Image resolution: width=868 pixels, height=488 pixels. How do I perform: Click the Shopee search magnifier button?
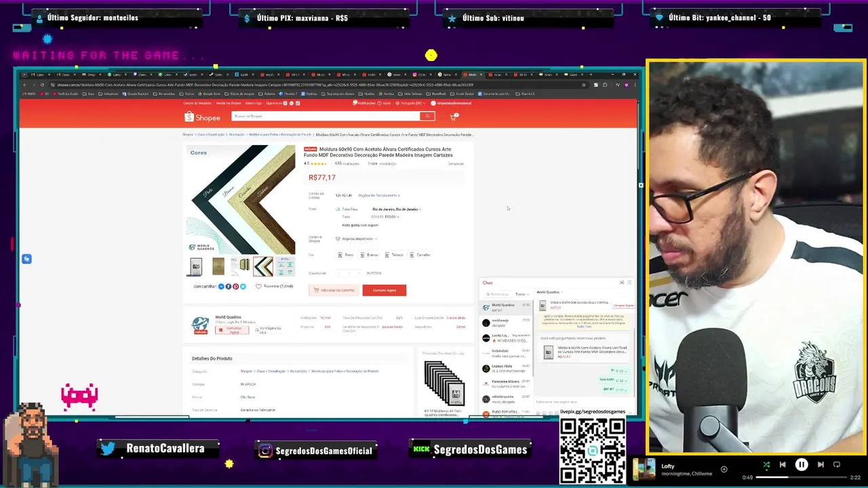tap(427, 117)
